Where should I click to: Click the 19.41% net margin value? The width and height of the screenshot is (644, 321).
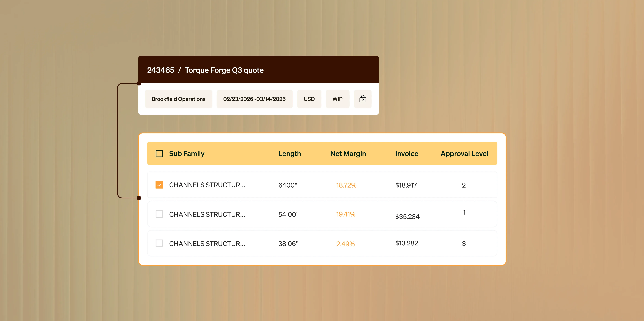(x=345, y=214)
